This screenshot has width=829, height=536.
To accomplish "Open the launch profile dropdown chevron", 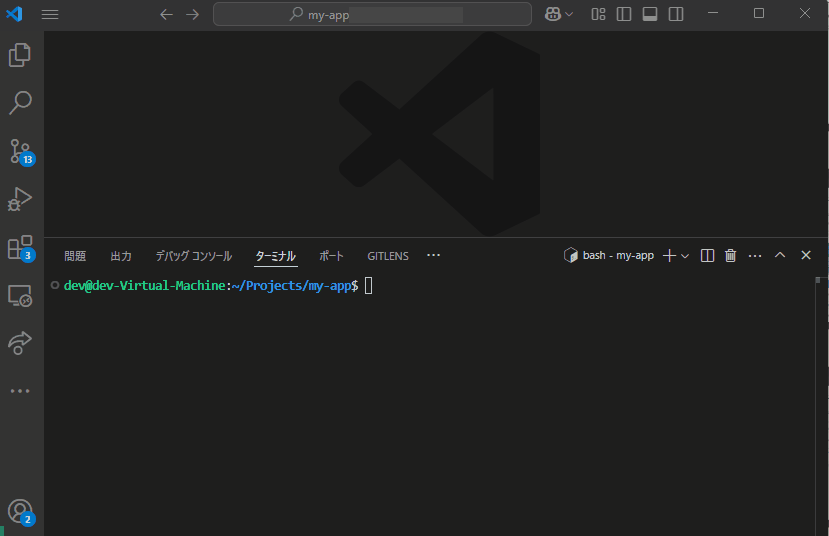I will 685,256.
